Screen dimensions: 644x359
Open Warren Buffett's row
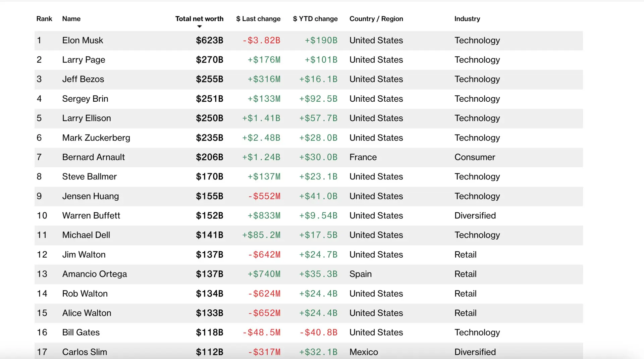tap(91, 215)
